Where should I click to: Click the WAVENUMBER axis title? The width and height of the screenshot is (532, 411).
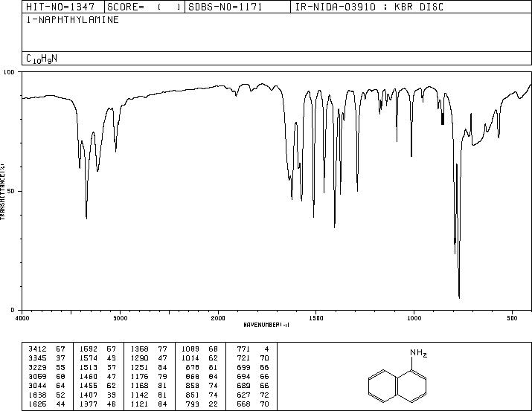point(266,325)
